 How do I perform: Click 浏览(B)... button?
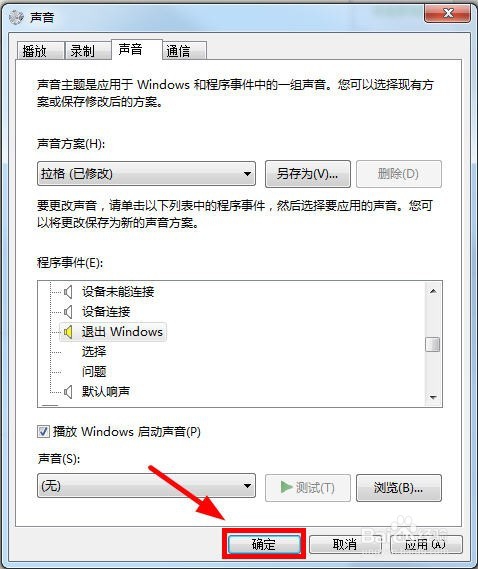[x=399, y=488]
